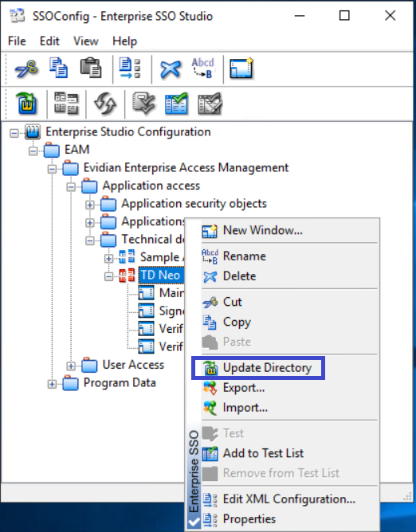416x532 pixels.
Task: Choose Update Directory in the context menu
Action: point(289,368)
